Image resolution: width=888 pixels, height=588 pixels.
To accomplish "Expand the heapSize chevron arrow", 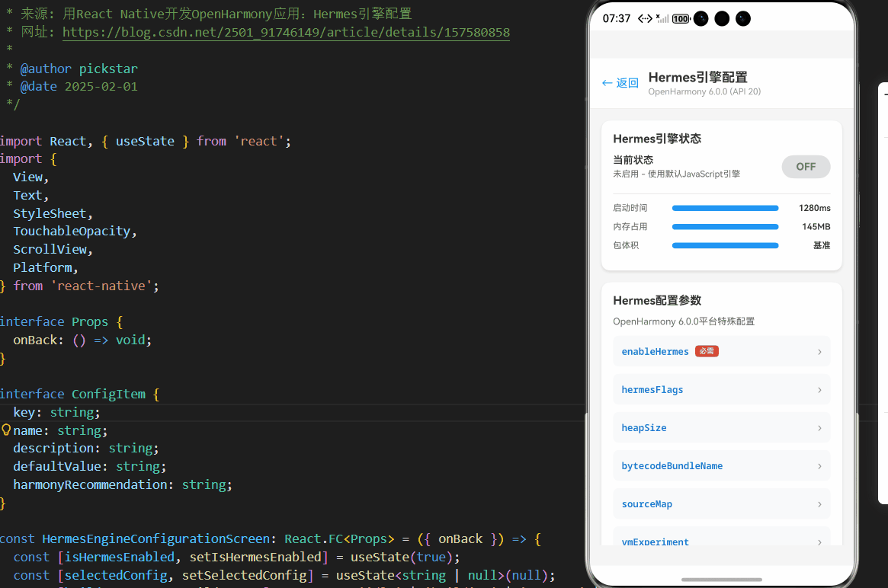I will coord(819,428).
